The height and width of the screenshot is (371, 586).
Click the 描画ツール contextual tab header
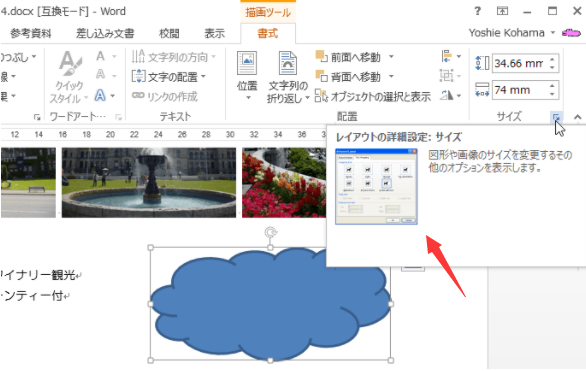(x=268, y=12)
